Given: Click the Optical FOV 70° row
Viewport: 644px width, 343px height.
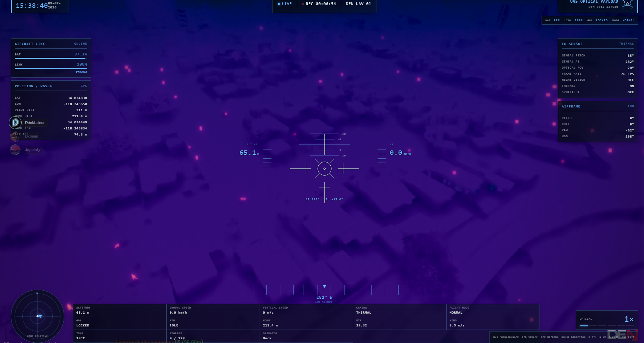Looking at the screenshot, I should coord(598,68).
